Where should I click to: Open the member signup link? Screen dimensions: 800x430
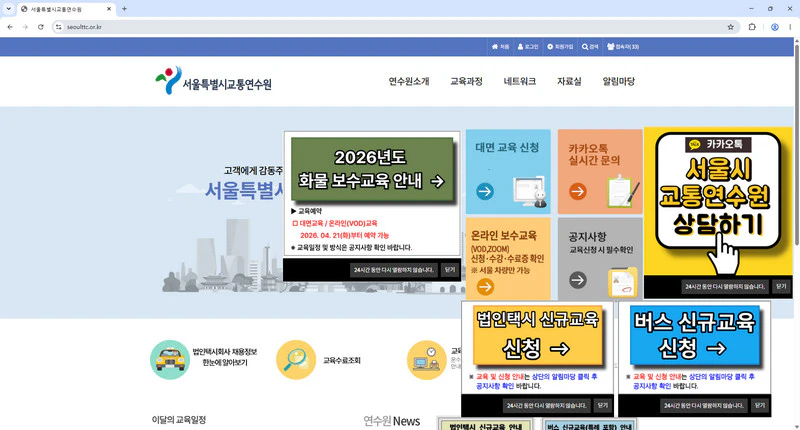[560, 46]
